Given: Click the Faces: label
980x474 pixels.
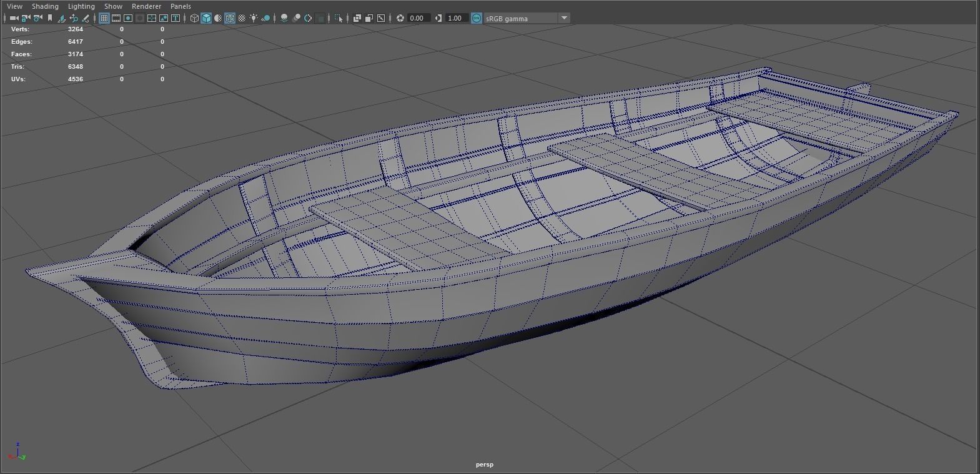Looking at the screenshot, I should pos(21,54).
